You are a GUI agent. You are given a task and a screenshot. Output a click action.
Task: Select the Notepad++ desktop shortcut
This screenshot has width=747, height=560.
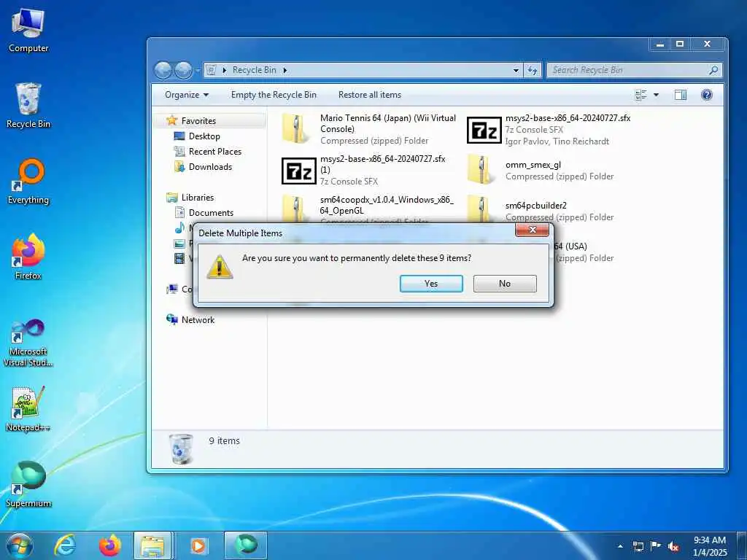pyautogui.click(x=28, y=408)
